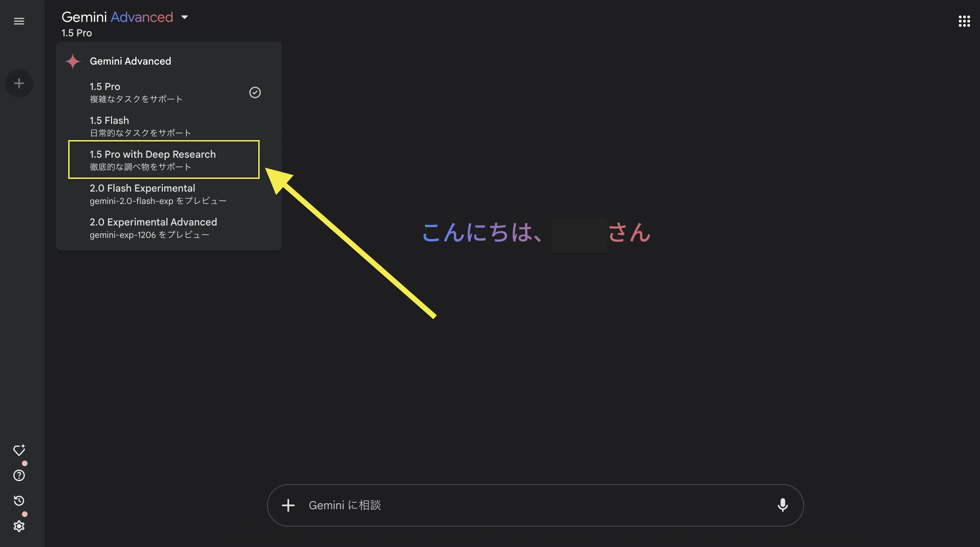Click the heart favorites icon in sidebar

(x=18, y=450)
